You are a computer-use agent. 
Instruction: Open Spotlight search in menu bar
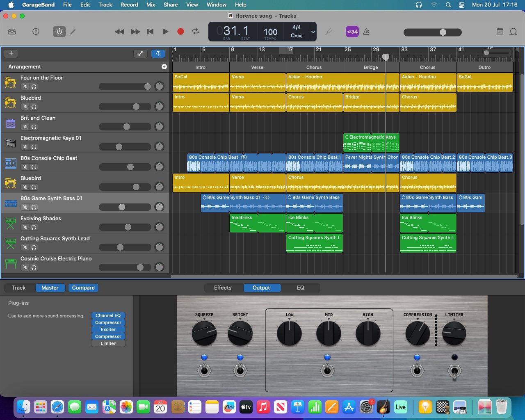448,5
